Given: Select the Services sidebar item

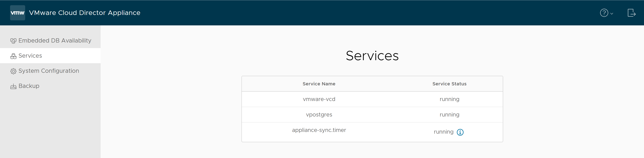Looking at the screenshot, I should [x=50, y=56].
